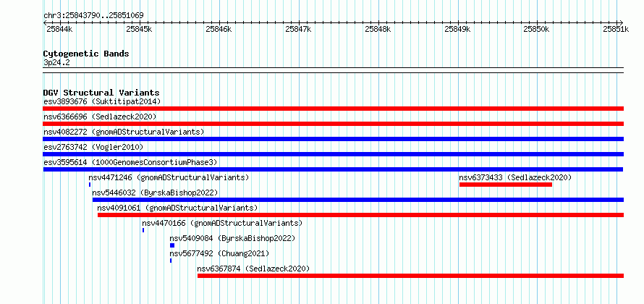Click the Cytogenetic Bands track title
Image resolution: width=644 pixels, height=304 pixels.
tap(86, 54)
